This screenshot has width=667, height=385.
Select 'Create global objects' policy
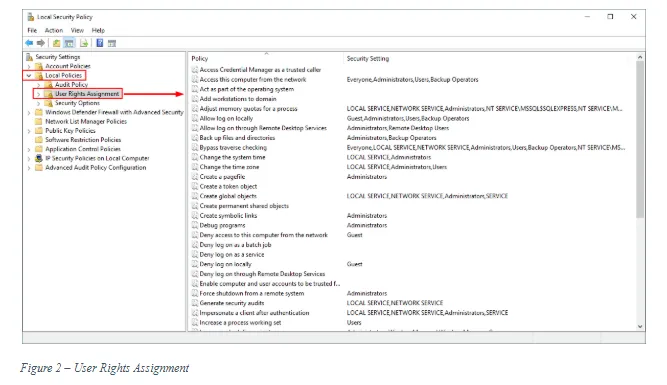pyautogui.click(x=228, y=196)
